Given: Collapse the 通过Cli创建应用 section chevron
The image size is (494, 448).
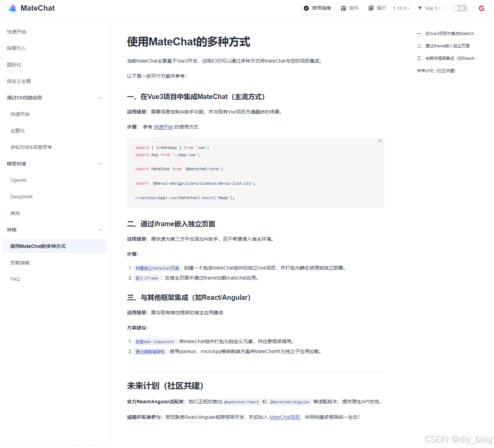Looking at the screenshot, I should [x=101, y=98].
